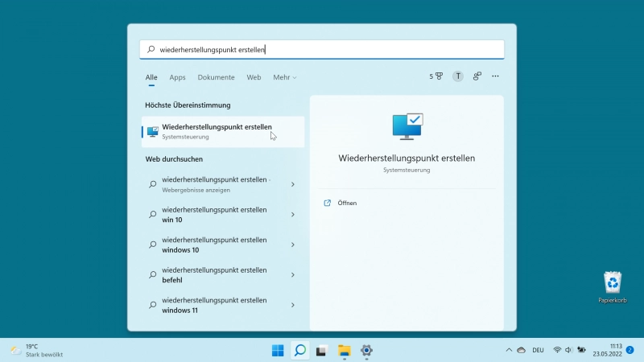Open the three-dot more options menu
Viewport: 644px width, 362px height.
point(495,76)
